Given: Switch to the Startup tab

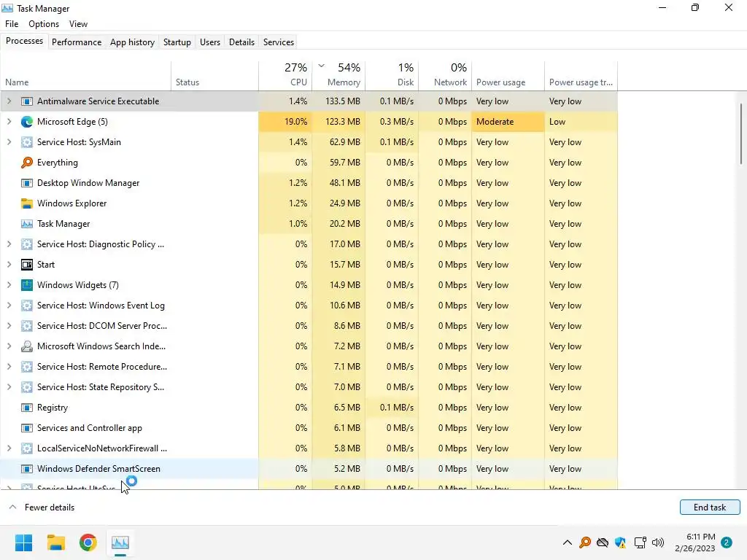Looking at the screenshot, I should point(177,42).
